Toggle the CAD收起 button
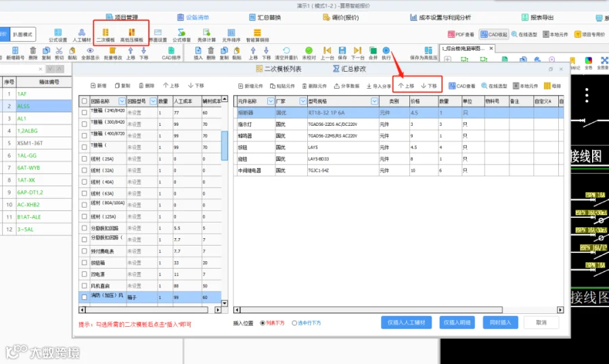 coord(494,35)
